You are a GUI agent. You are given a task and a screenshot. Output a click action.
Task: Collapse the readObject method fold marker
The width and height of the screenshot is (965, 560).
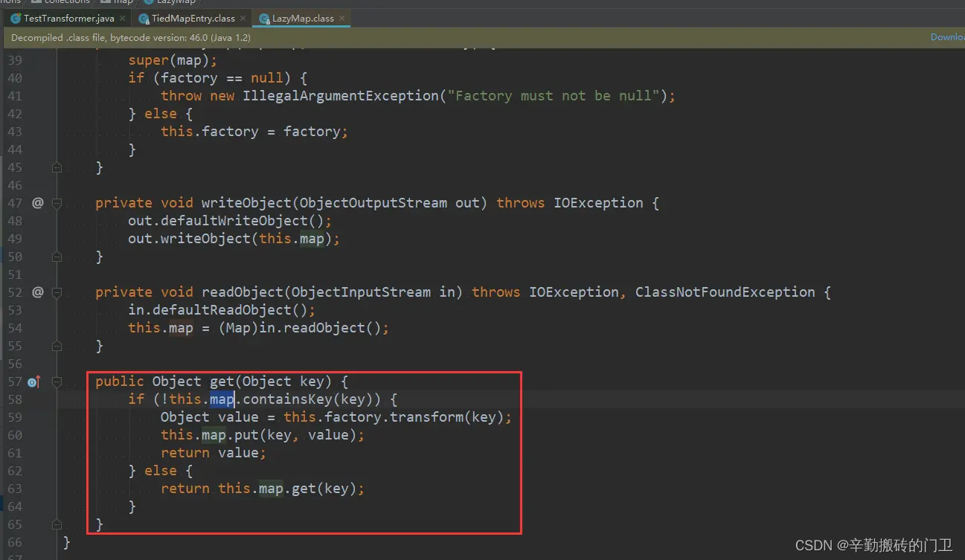pos(57,292)
